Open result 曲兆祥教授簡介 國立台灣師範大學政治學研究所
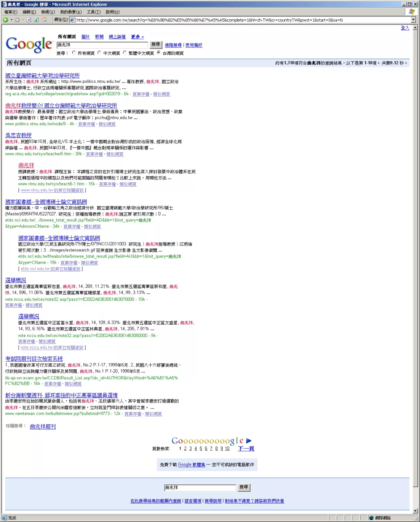The image size is (420, 522). 61,105
